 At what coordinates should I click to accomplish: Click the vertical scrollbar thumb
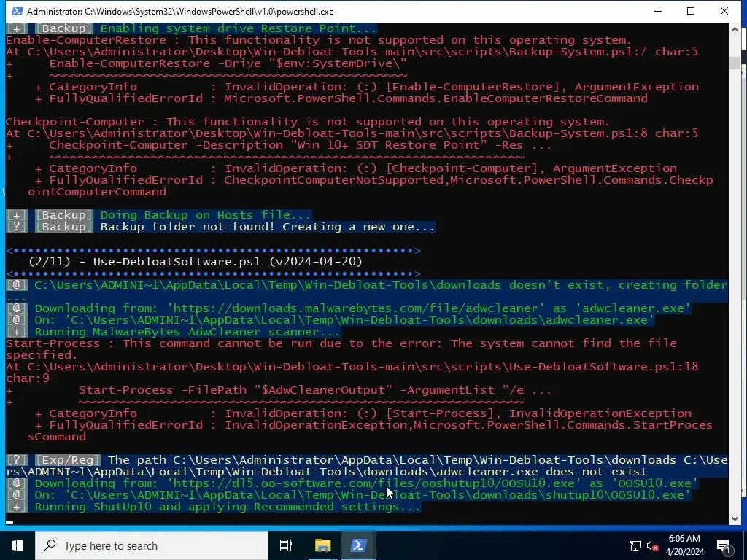tap(735, 63)
